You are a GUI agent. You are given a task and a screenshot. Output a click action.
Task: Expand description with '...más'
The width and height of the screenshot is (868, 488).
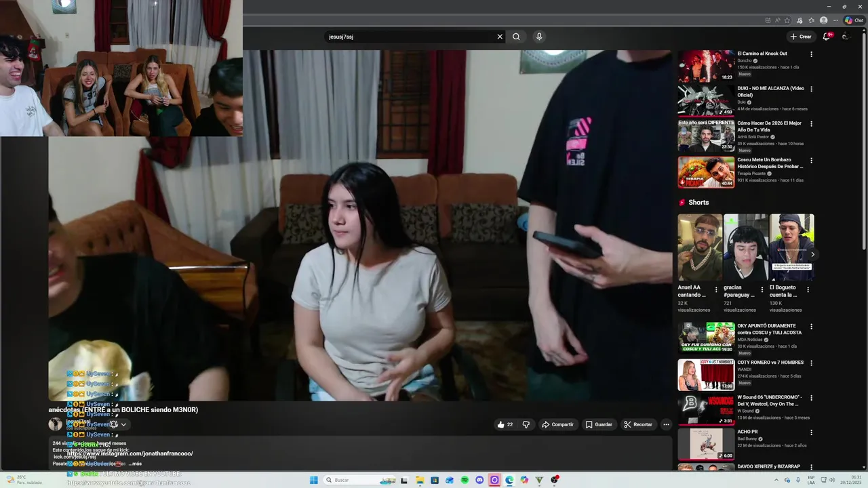tap(135, 464)
